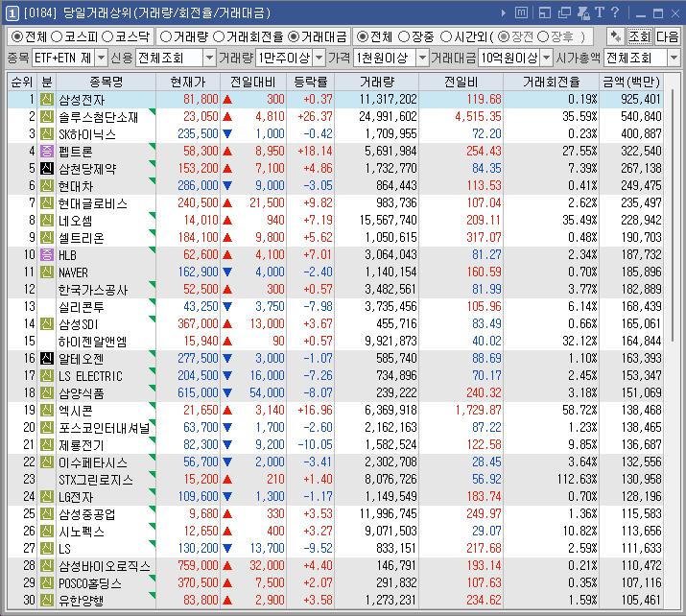Click the 조회 search button
The image size is (686, 616).
tap(640, 36)
